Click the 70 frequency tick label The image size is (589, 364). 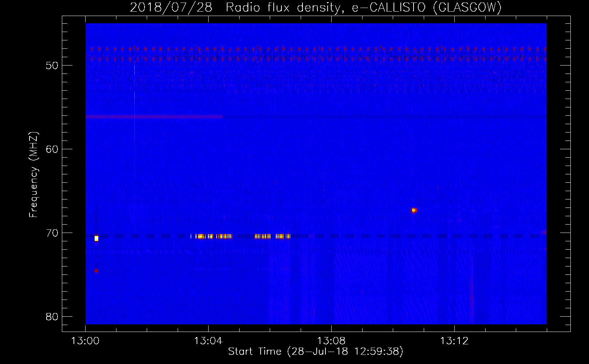click(52, 233)
